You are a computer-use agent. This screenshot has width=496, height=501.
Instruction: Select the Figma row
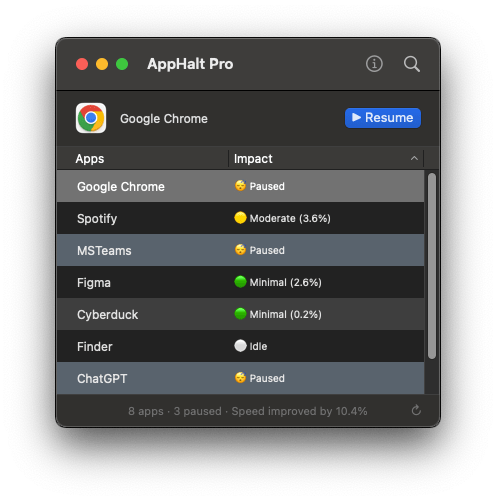tap(240, 282)
